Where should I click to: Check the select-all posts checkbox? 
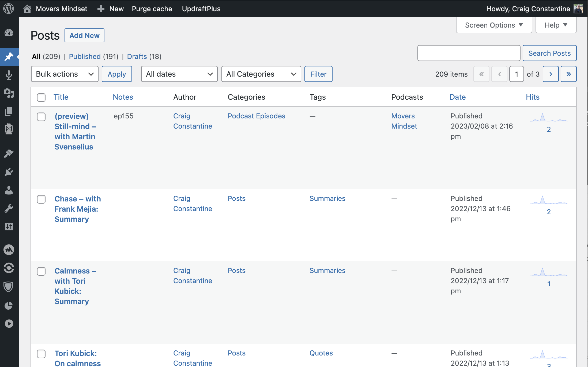coord(41,97)
